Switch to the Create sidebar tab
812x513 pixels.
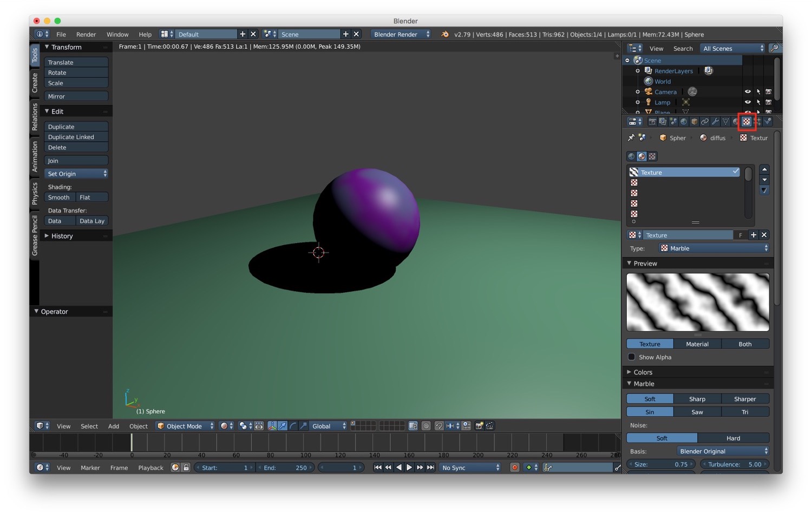click(35, 82)
